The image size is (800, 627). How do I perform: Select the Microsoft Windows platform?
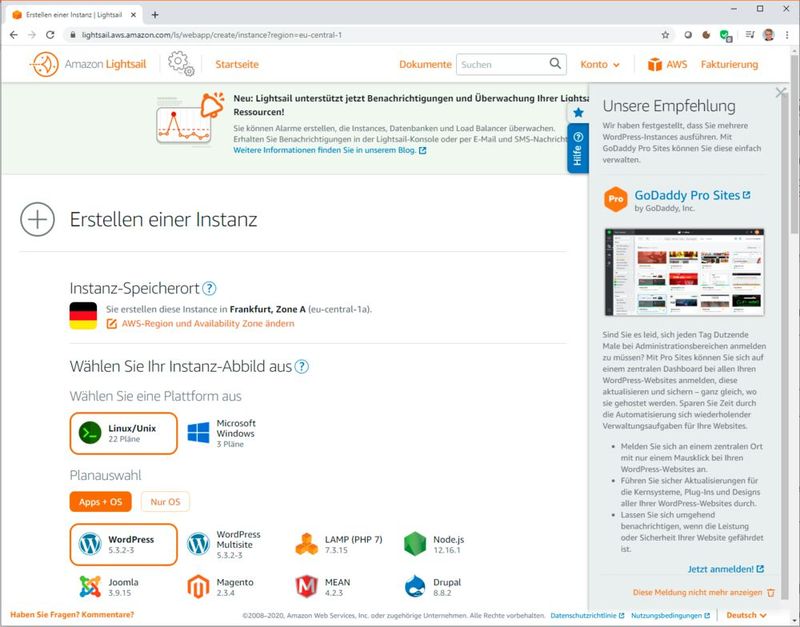[x=221, y=433]
